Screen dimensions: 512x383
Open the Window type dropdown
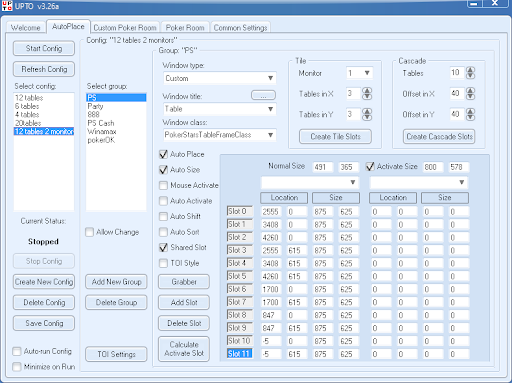(x=219, y=78)
